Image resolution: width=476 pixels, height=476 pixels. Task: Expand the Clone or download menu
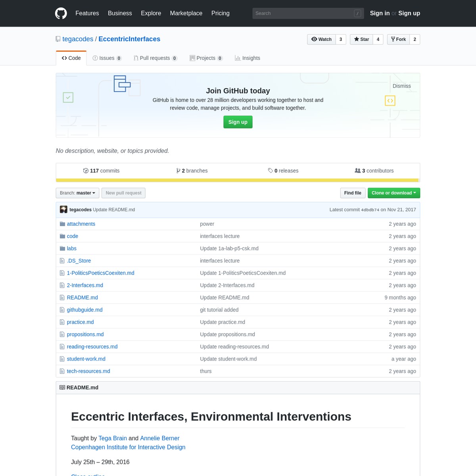coord(394,193)
